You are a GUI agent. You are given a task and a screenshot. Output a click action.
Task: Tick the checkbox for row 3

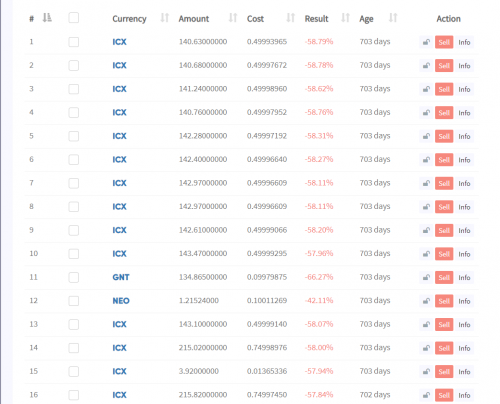(74, 89)
